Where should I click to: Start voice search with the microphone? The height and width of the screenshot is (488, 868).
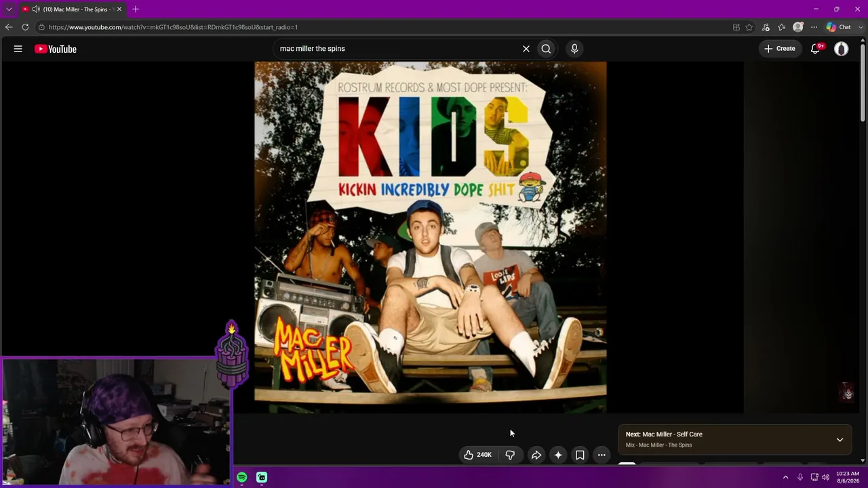point(574,49)
